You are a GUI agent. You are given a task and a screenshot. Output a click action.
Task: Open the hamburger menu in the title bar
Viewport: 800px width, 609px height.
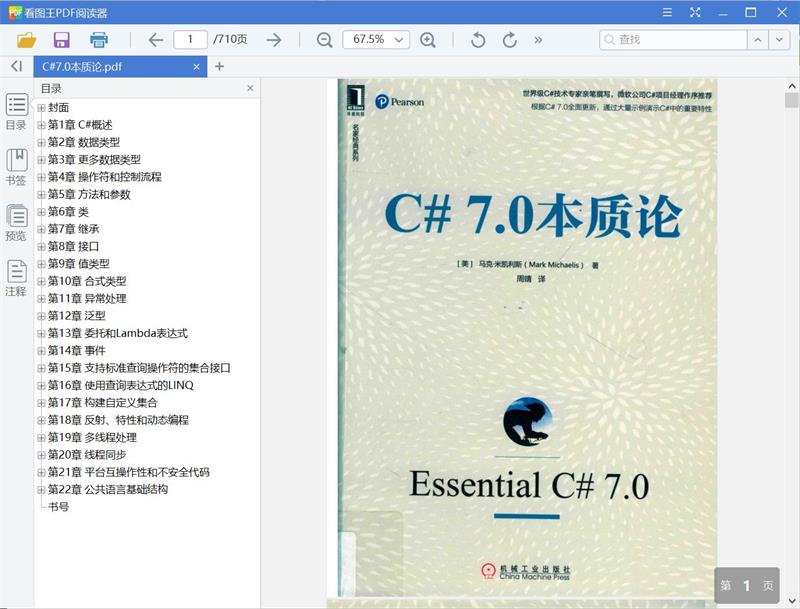(x=665, y=13)
